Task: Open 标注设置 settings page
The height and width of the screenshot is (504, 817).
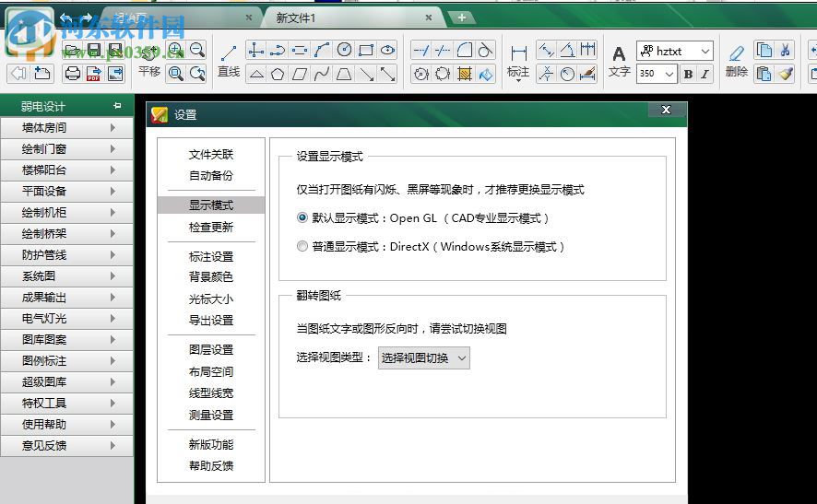Action: 211,256
